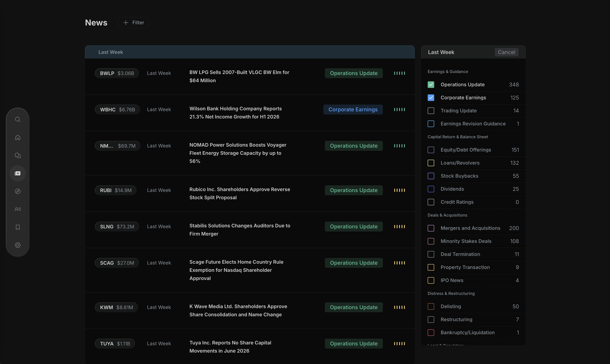
Task: Click importance bars on RUBI row
Action: click(x=400, y=190)
